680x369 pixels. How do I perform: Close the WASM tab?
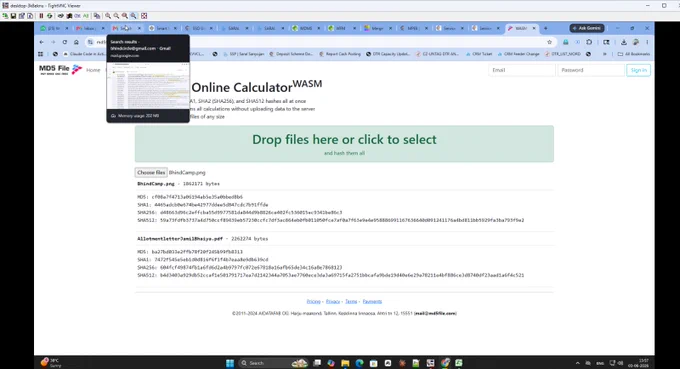[x=534, y=28]
